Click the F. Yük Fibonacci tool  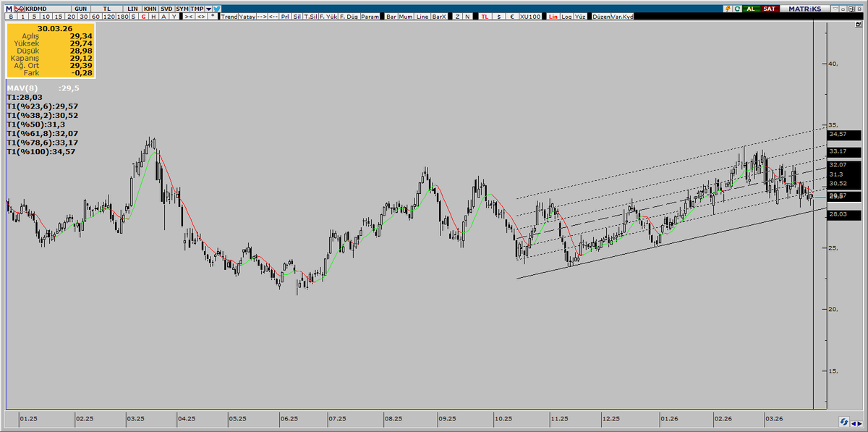328,17
